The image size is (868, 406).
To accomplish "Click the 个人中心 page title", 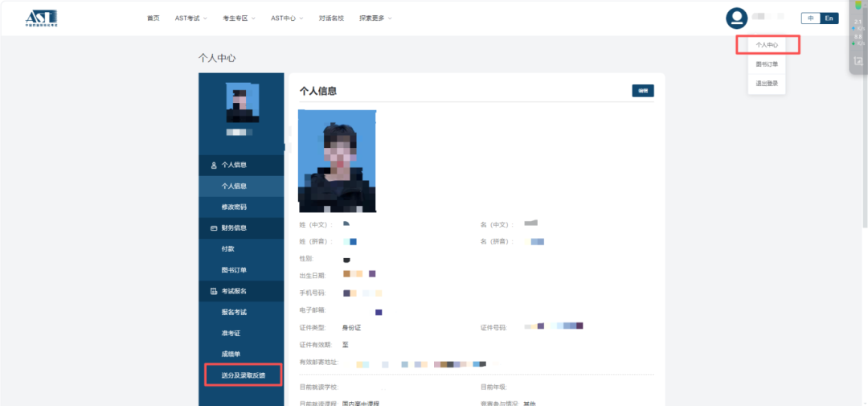I will click(x=218, y=58).
